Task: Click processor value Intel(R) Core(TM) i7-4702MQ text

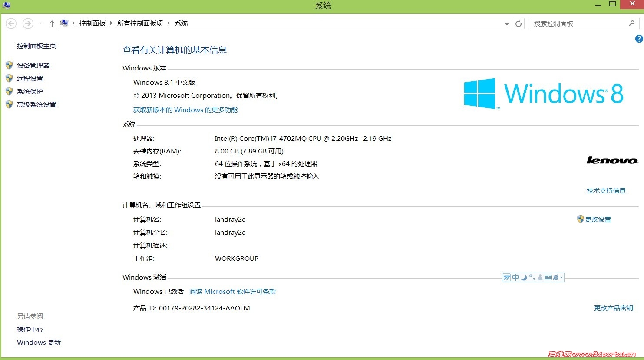Action: 303,138
